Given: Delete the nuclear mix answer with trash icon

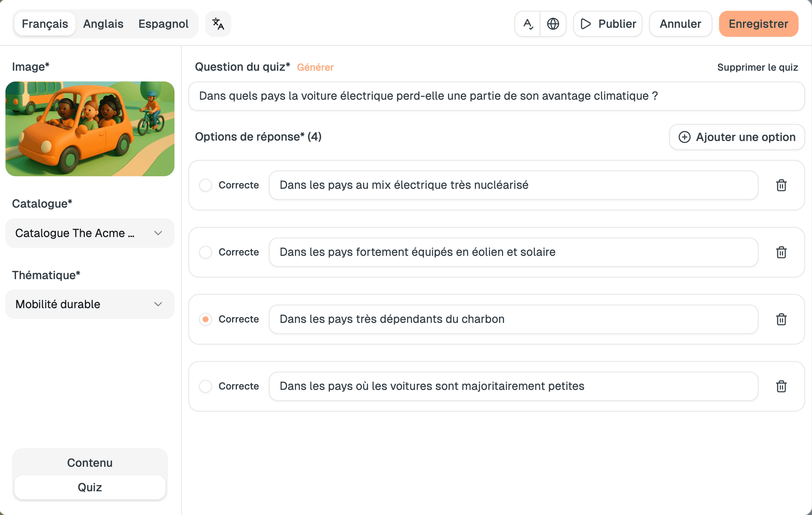Looking at the screenshot, I should (781, 185).
